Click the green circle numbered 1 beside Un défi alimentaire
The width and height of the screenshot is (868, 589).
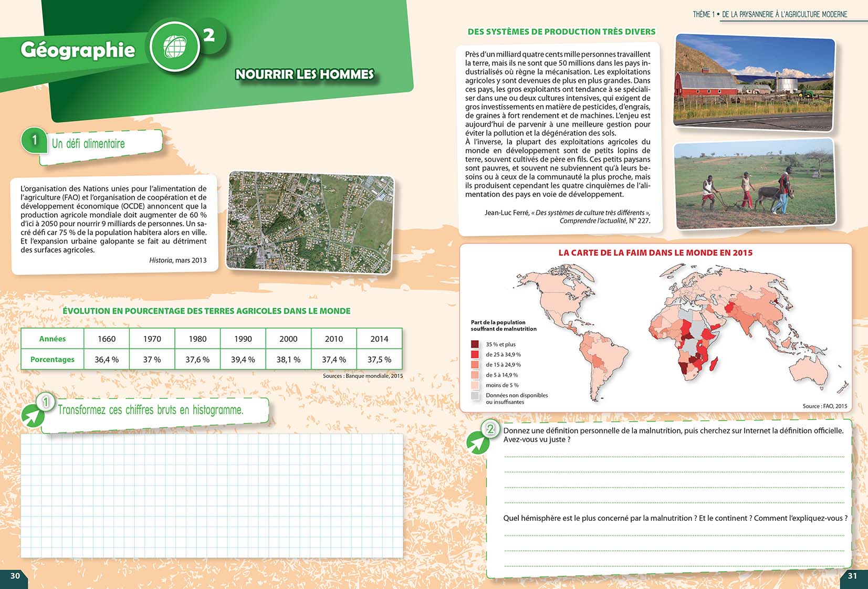click(34, 140)
